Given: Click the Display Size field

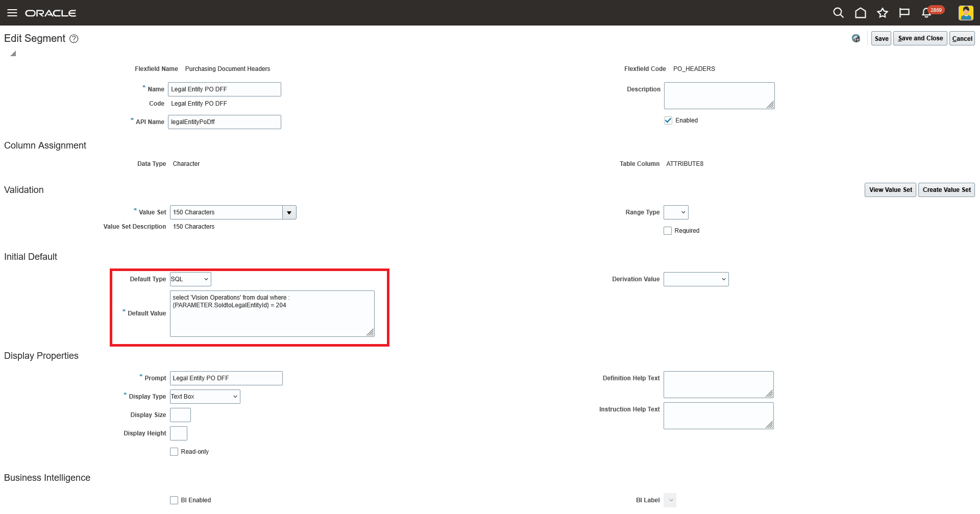Looking at the screenshot, I should coord(180,415).
